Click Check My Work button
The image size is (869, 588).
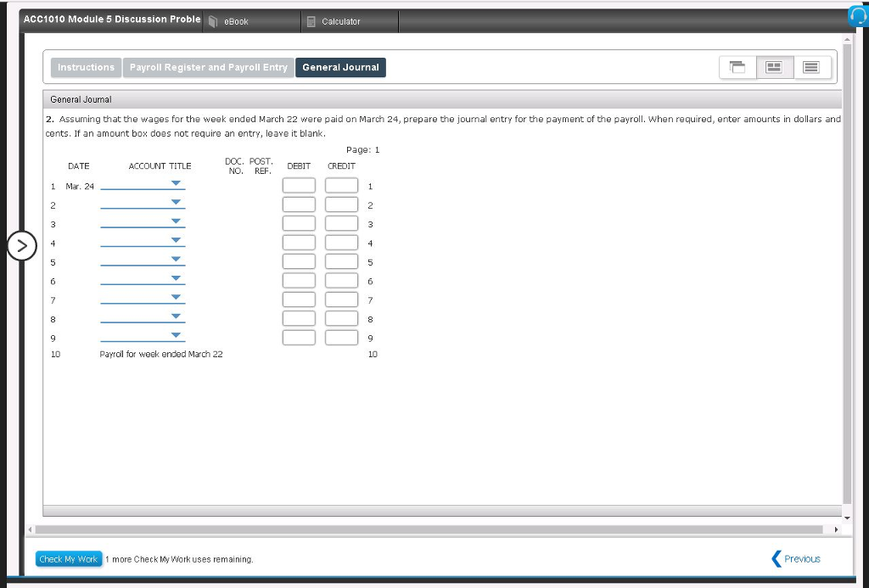[69, 558]
